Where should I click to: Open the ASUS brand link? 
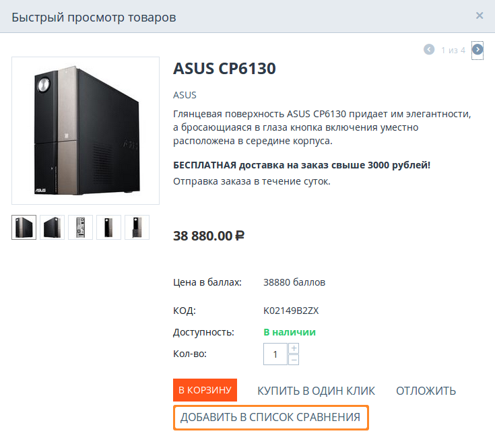(185, 95)
